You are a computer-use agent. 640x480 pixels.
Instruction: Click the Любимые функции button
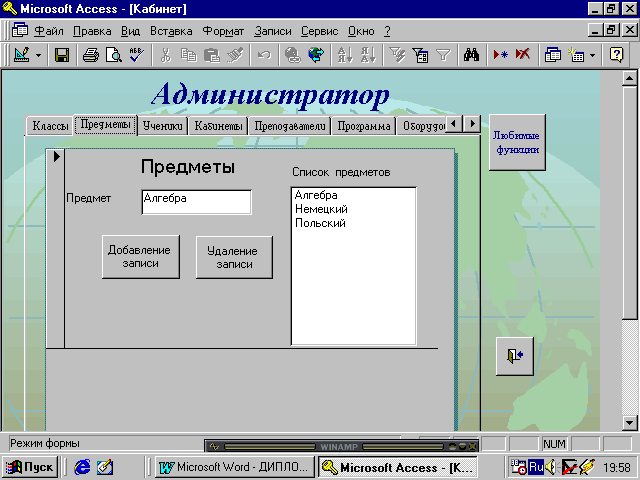pos(517,143)
